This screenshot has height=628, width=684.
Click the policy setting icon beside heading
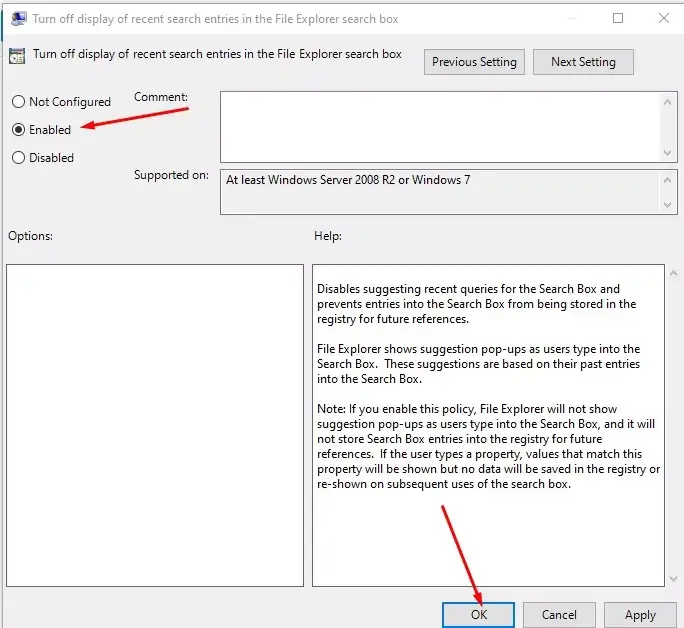(17, 56)
